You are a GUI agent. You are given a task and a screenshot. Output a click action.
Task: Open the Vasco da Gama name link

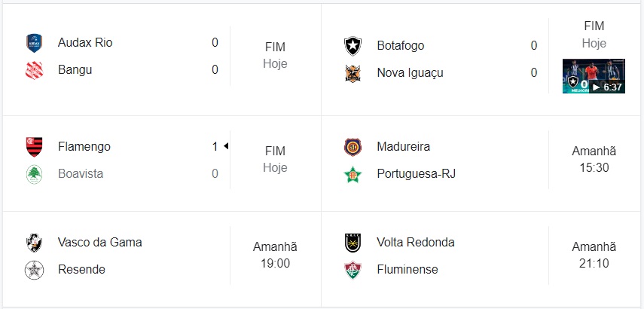(x=99, y=242)
